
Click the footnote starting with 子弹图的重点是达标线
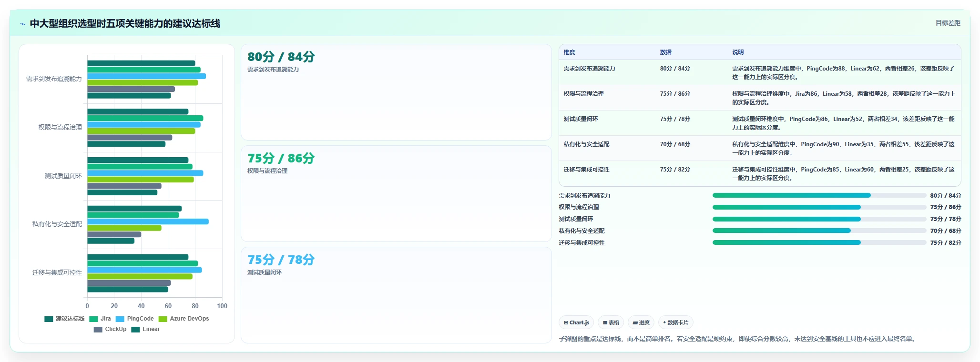(738, 339)
